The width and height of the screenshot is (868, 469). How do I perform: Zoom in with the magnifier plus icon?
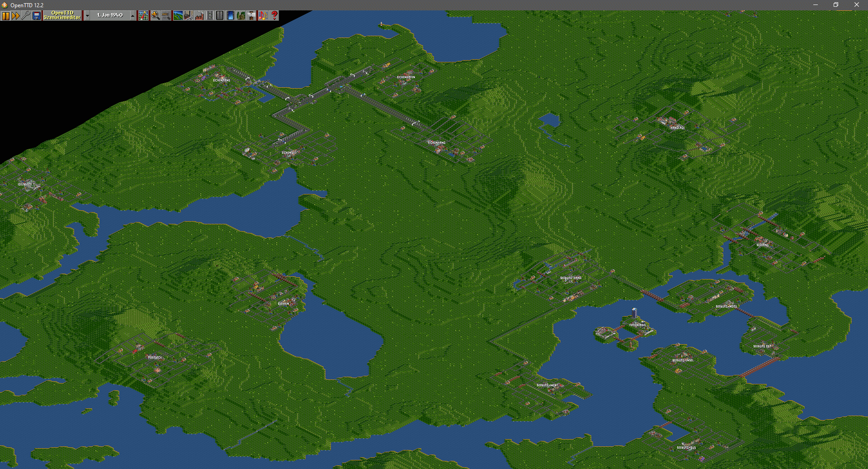155,16
